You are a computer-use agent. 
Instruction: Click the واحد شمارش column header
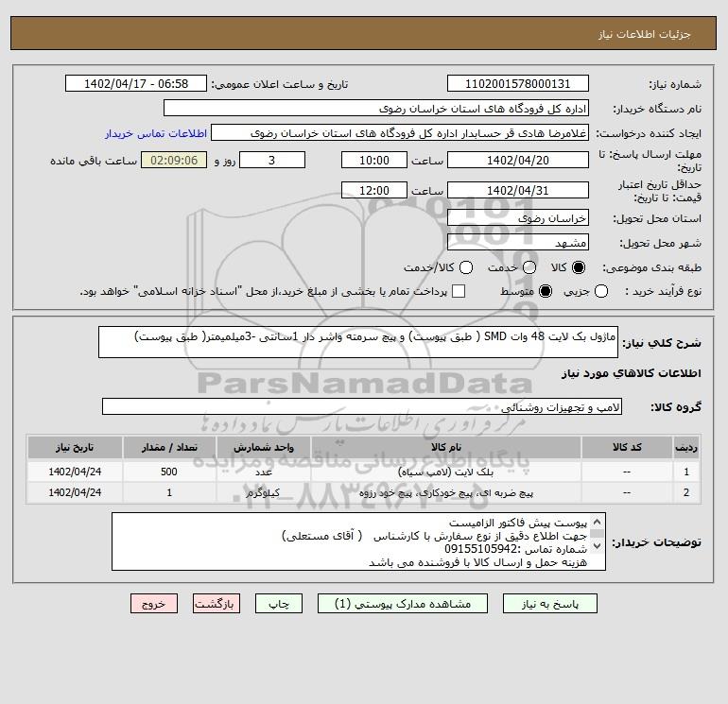coord(263,447)
